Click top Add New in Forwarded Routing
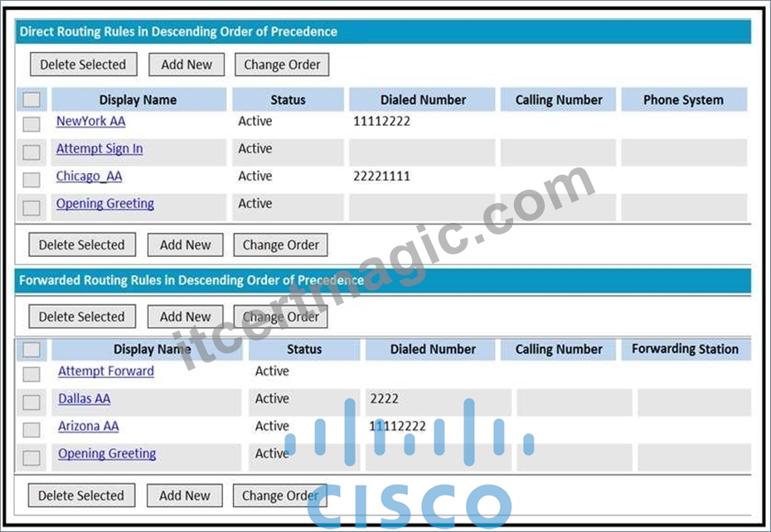The height and width of the screenshot is (532, 771). [x=186, y=317]
